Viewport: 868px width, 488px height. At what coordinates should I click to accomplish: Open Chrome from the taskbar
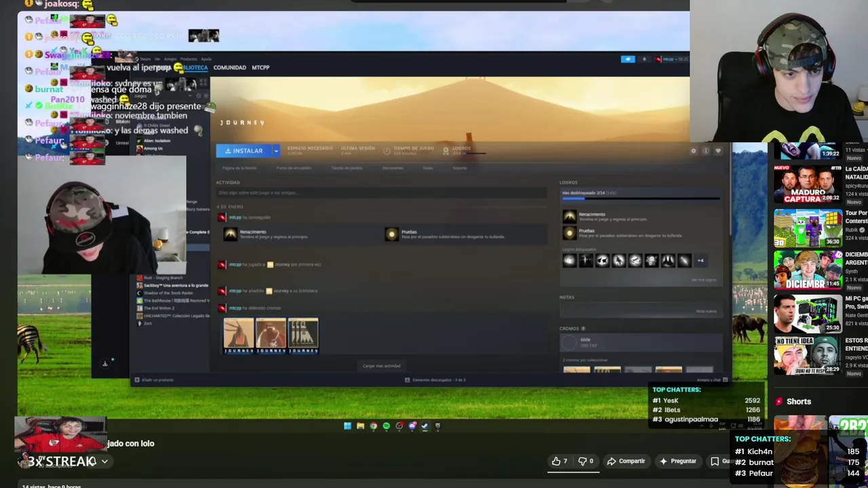373,426
